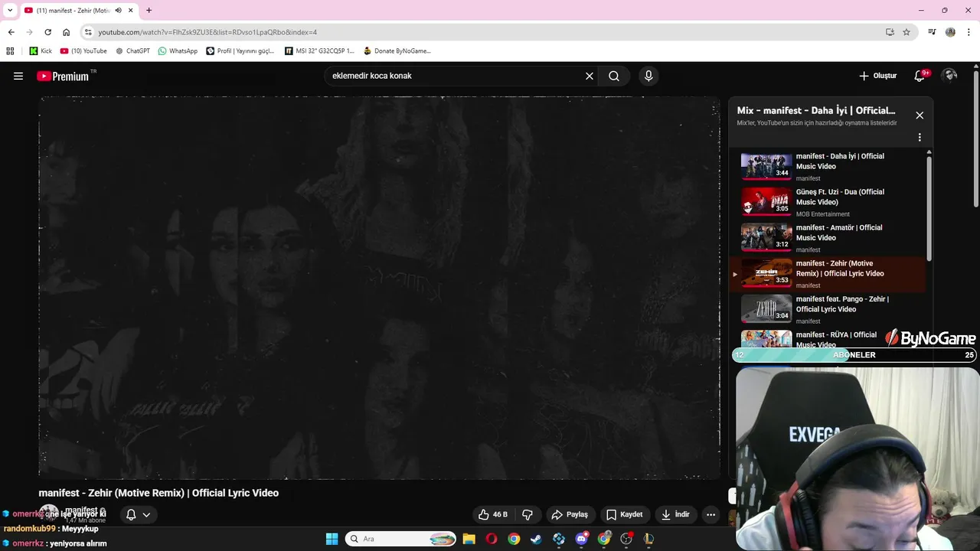The width and height of the screenshot is (980, 551).
Task: Click the taskbar search box 'Ara'
Action: tap(400, 539)
